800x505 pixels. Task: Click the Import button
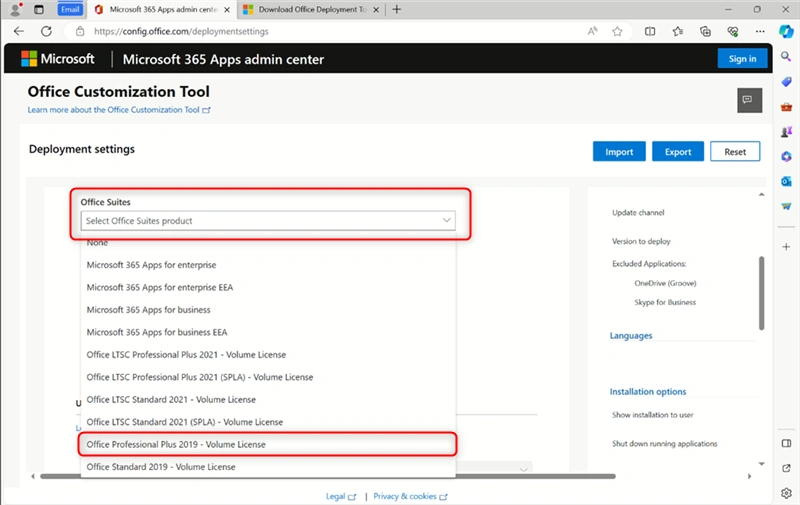click(619, 152)
